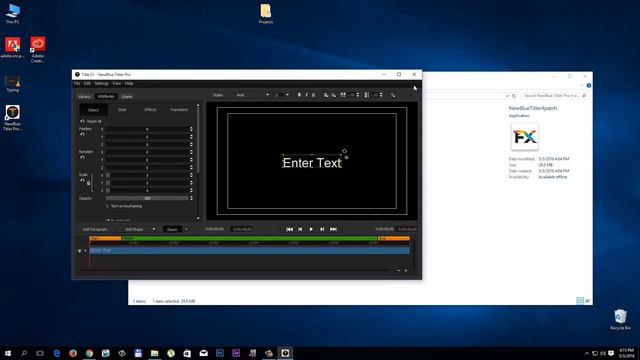
Task: Reset Position values with the undo arrow
Action: [82, 134]
